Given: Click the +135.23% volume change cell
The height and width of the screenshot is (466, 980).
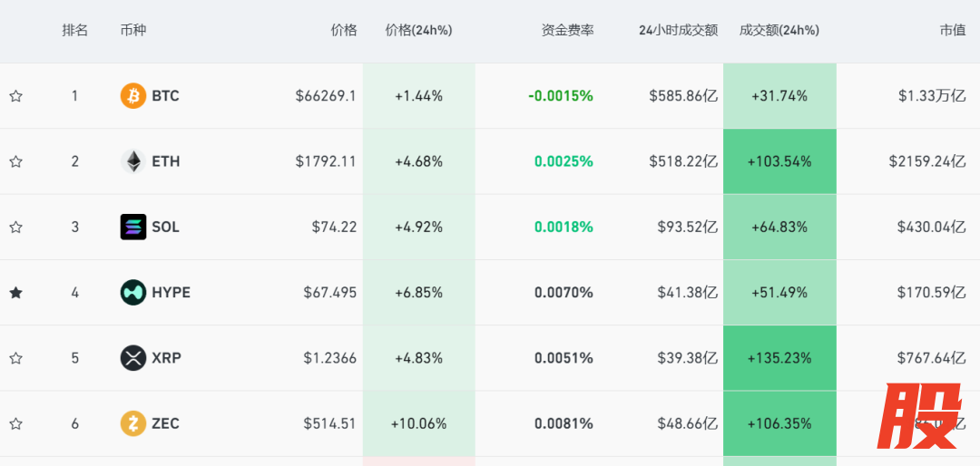Looking at the screenshot, I should coord(779,358).
